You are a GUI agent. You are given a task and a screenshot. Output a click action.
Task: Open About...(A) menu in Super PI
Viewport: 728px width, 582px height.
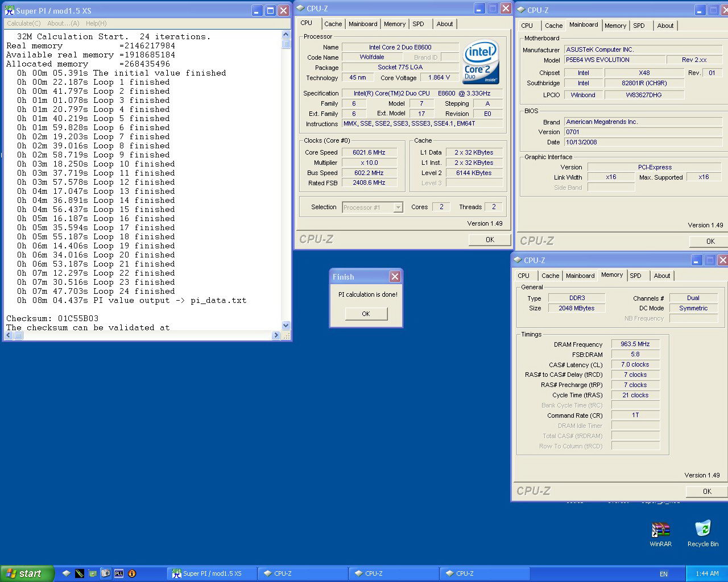pyautogui.click(x=63, y=23)
